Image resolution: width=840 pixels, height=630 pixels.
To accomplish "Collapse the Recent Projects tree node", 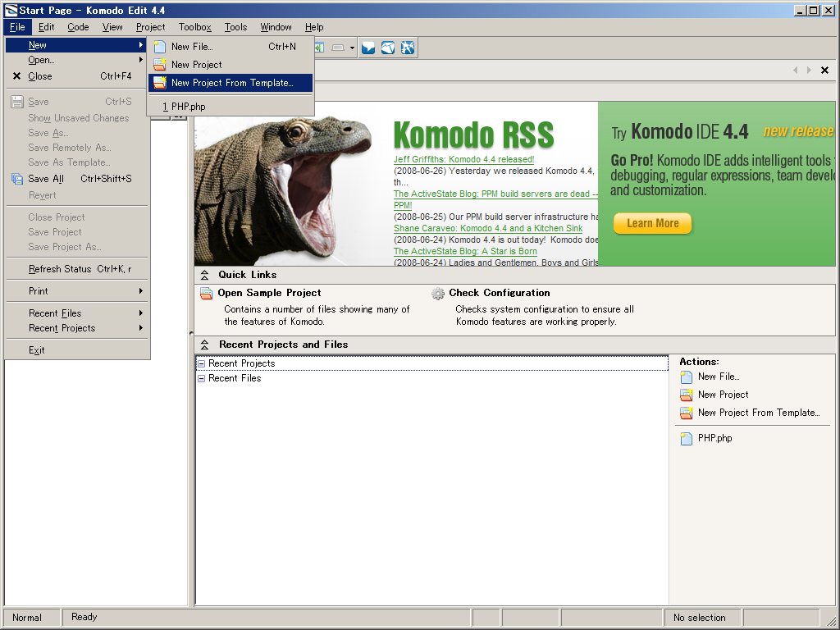I will tap(202, 363).
